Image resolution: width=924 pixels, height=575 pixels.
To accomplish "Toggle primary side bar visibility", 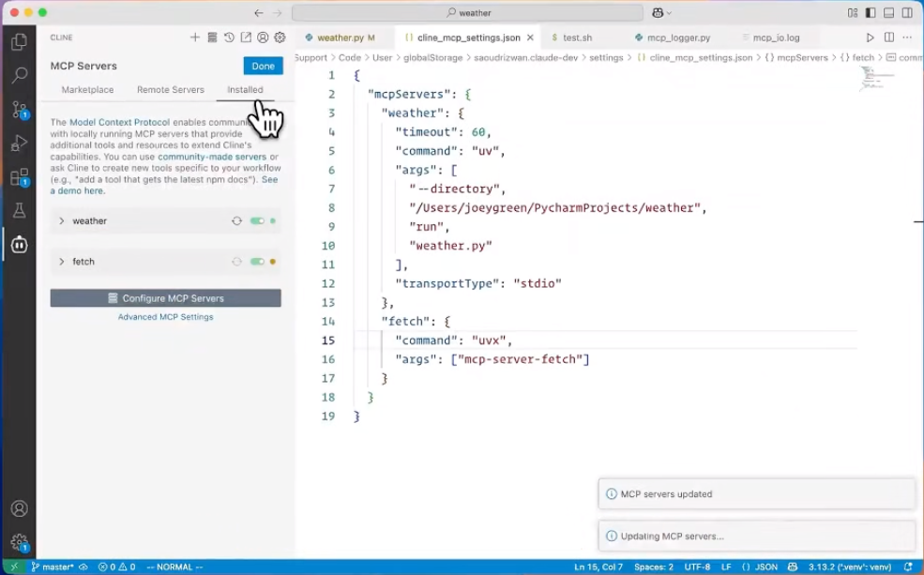I will (x=871, y=12).
